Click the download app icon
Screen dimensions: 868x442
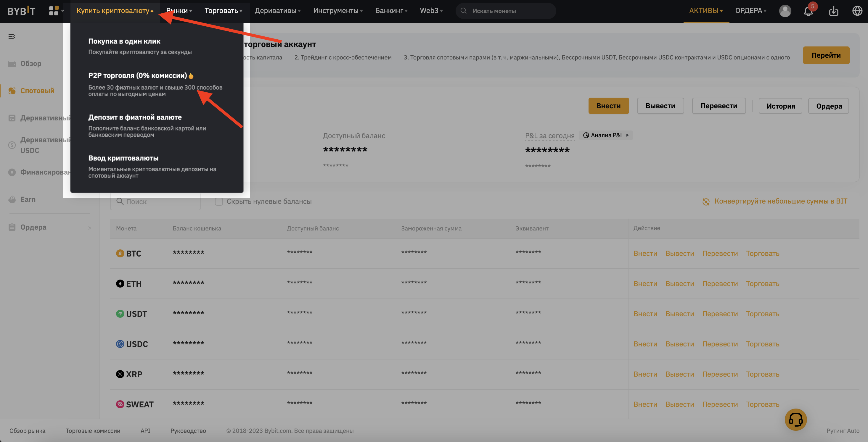click(x=834, y=11)
